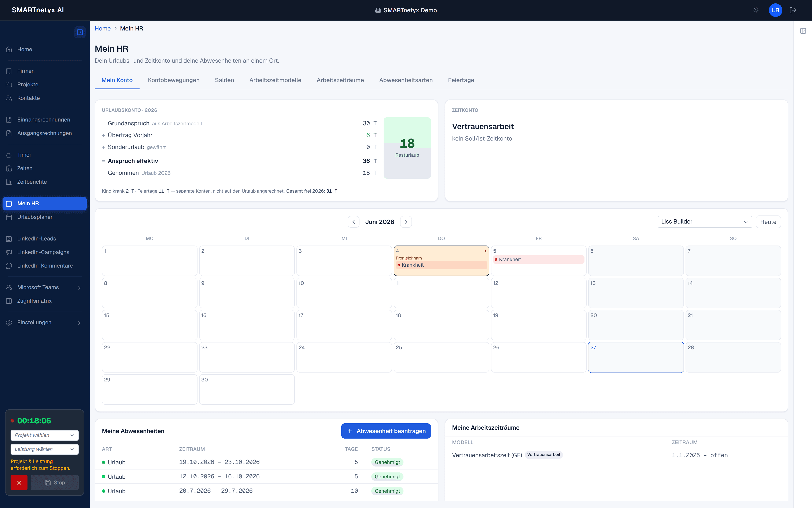Image resolution: width=812 pixels, height=508 pixels.
Task: Open Eingangsrechnungen in the sidebar
Action: pos(44,120)
